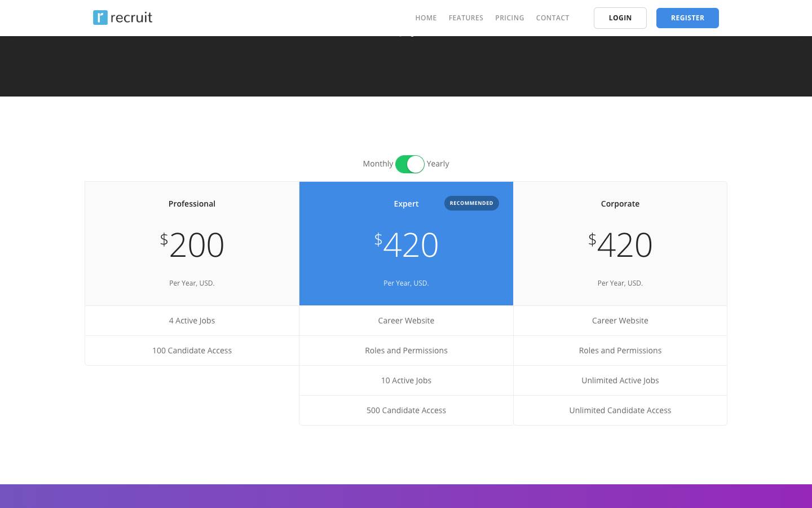Click the Yearly billing label

click(x=438, y=164)
